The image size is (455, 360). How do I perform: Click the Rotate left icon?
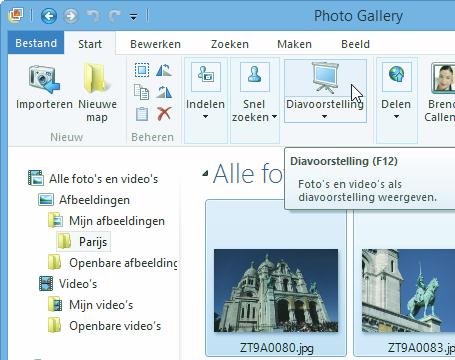[x=164, y=70]
